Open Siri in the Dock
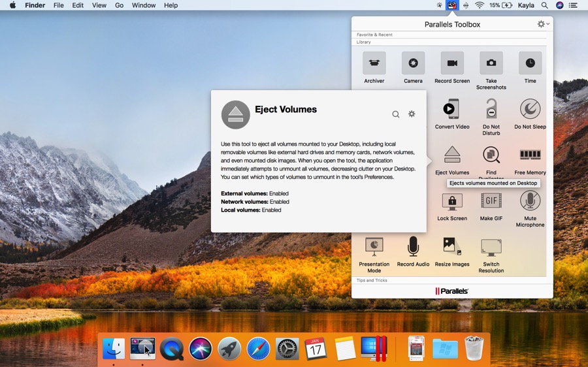 point(201,349)
